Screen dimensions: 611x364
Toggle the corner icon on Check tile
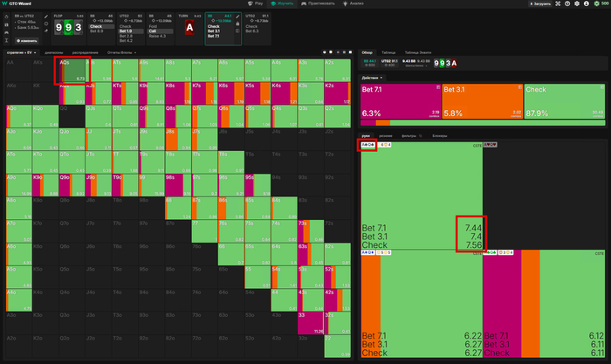click(602, 87)
